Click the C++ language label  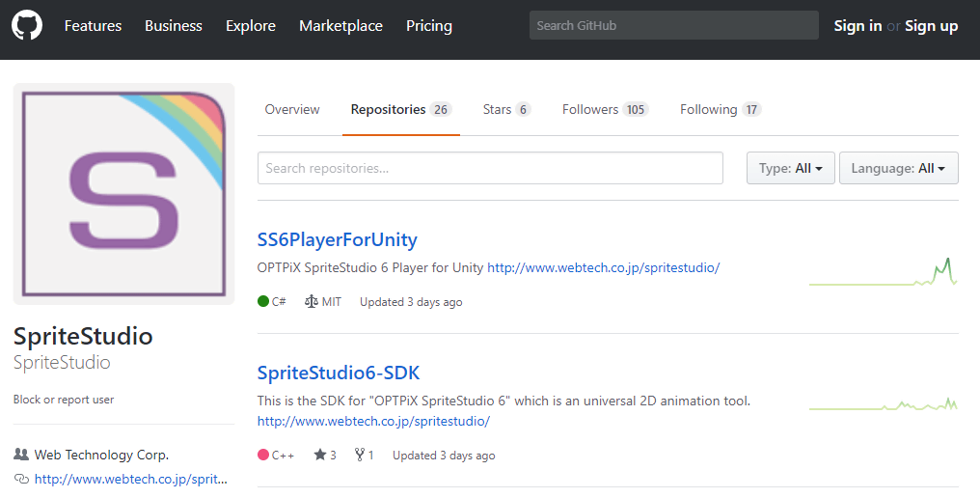coord(284,455)
